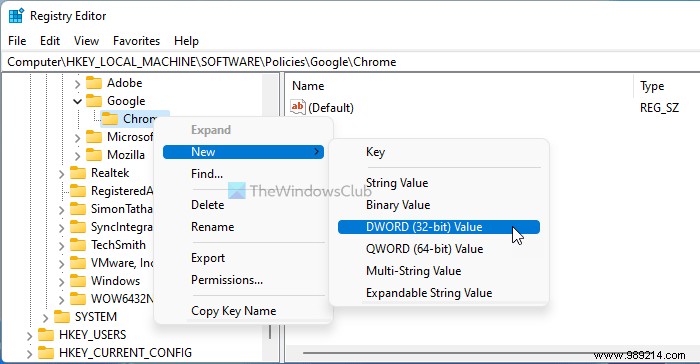Click the Realtek folder icon

[78, 173]
